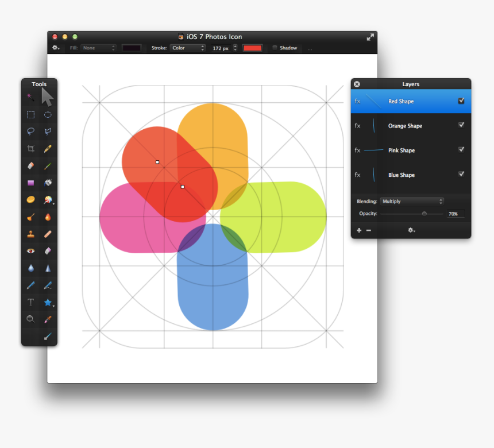Open the Stroke type dropdown
494x448 pixels.
point(188,48)
